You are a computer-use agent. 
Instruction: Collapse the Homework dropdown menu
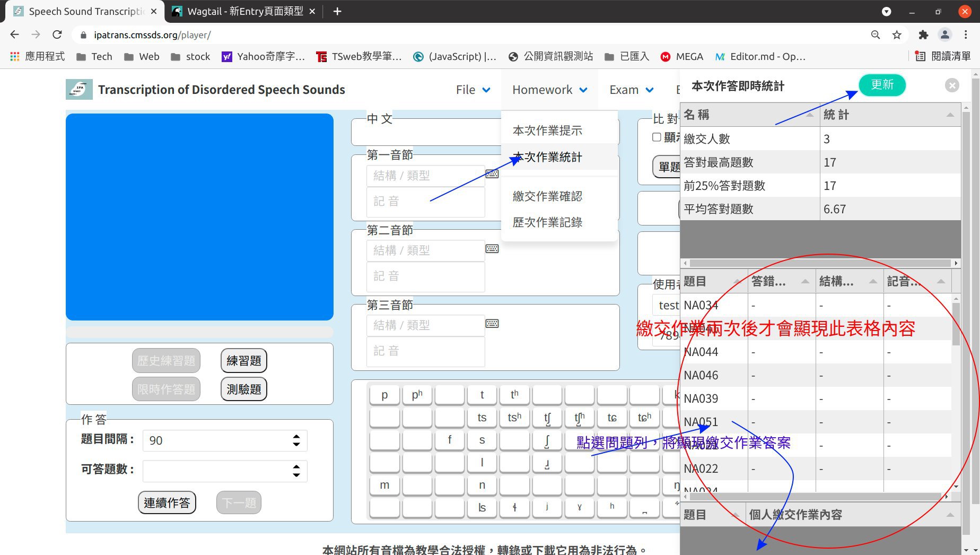click(x=549, y=90)
